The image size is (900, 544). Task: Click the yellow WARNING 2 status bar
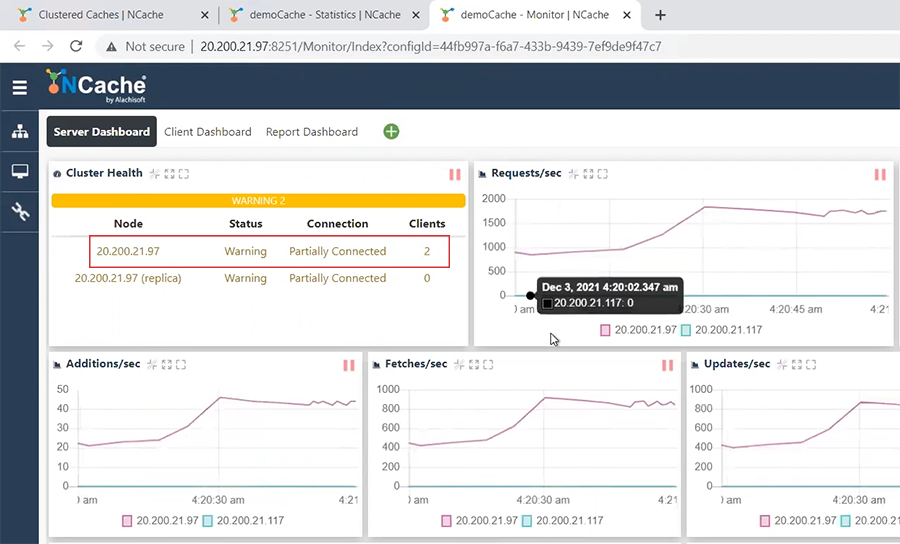[x=258, y=200]
